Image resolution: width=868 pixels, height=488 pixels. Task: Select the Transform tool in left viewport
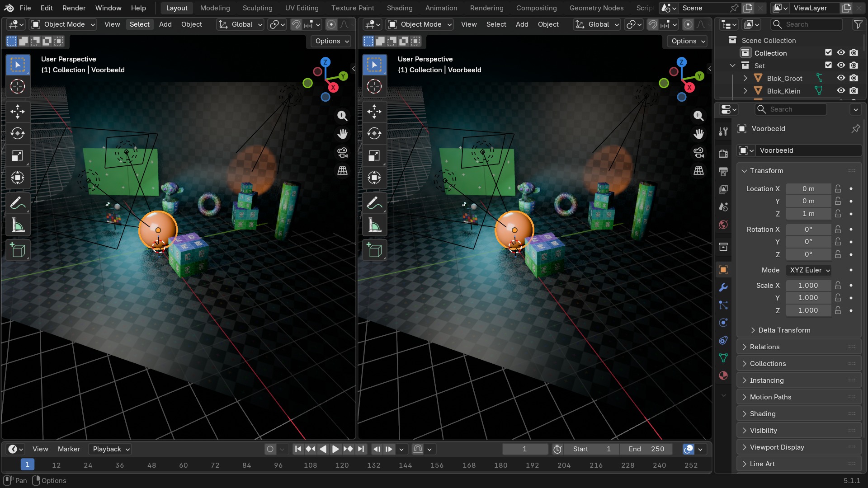coord(18,178)
